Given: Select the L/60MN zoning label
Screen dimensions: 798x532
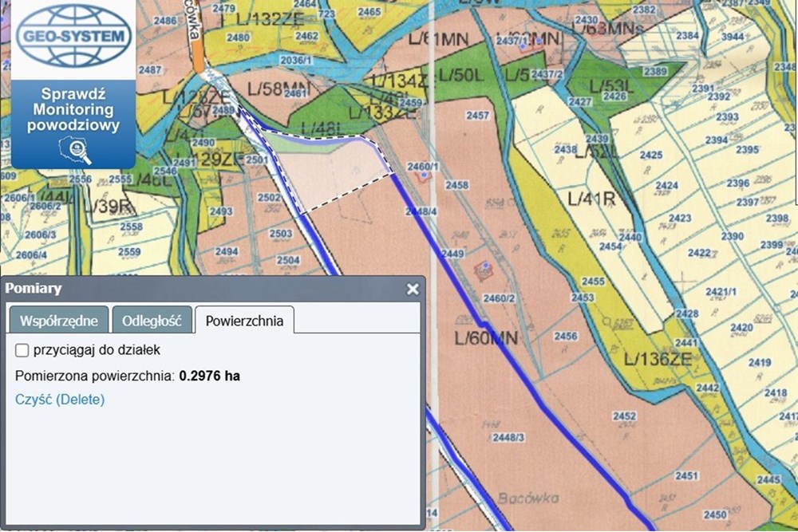Looking at the screenshot, I should (x=485, y=338).
